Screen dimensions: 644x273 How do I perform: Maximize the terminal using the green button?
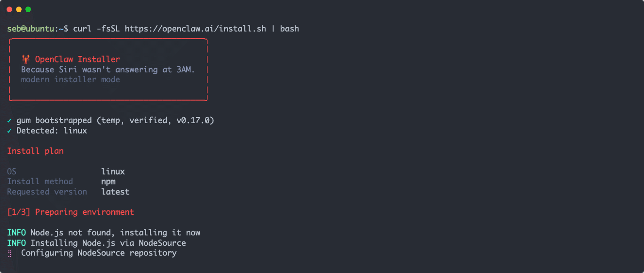click(x=28, y=9)
